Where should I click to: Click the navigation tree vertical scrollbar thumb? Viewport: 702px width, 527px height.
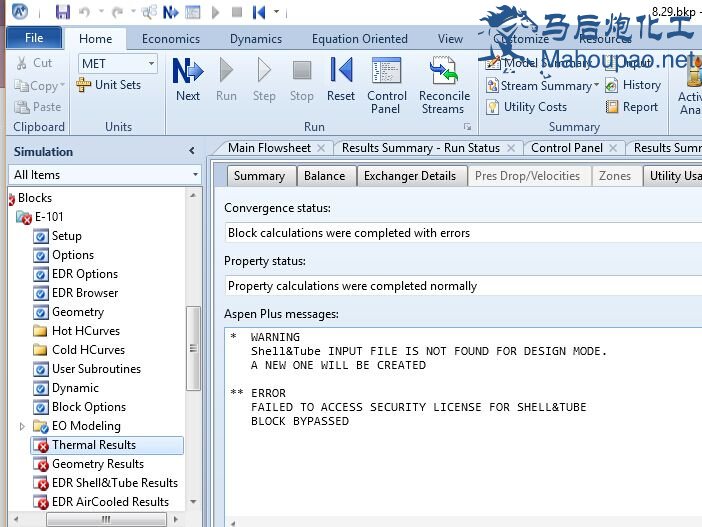[193, 348]
